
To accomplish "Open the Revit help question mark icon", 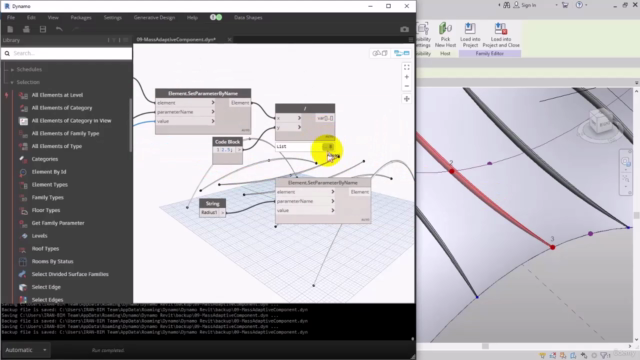I will 579,5.
